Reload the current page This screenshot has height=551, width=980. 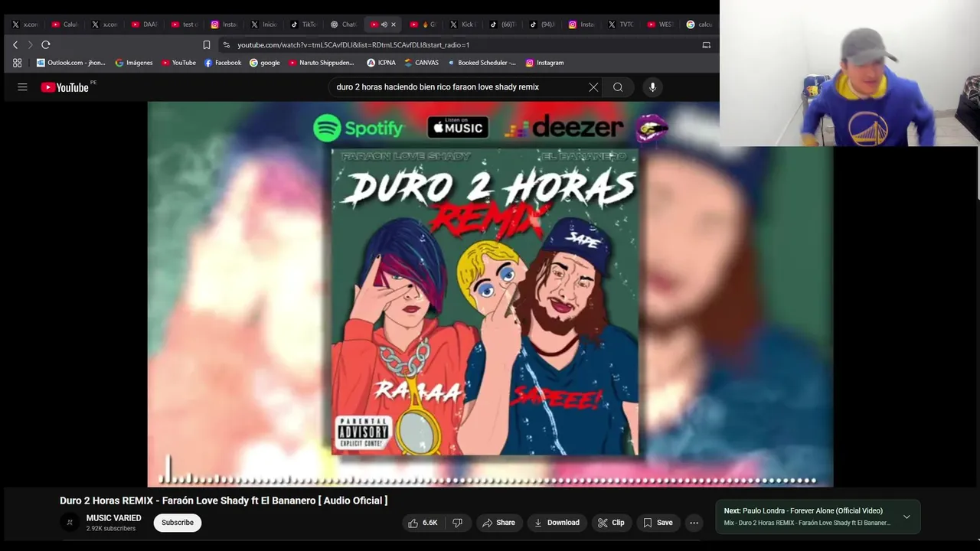coord(46,45)
